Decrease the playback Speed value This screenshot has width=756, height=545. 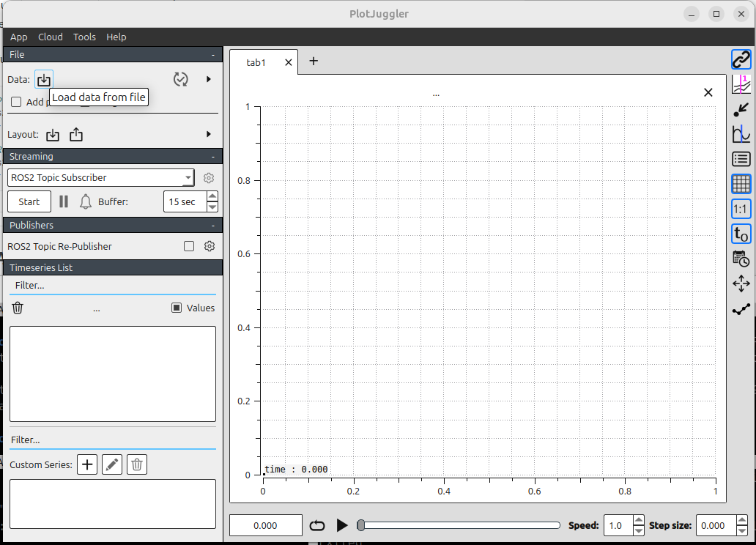pyautogui.click(x=638, y=530)
